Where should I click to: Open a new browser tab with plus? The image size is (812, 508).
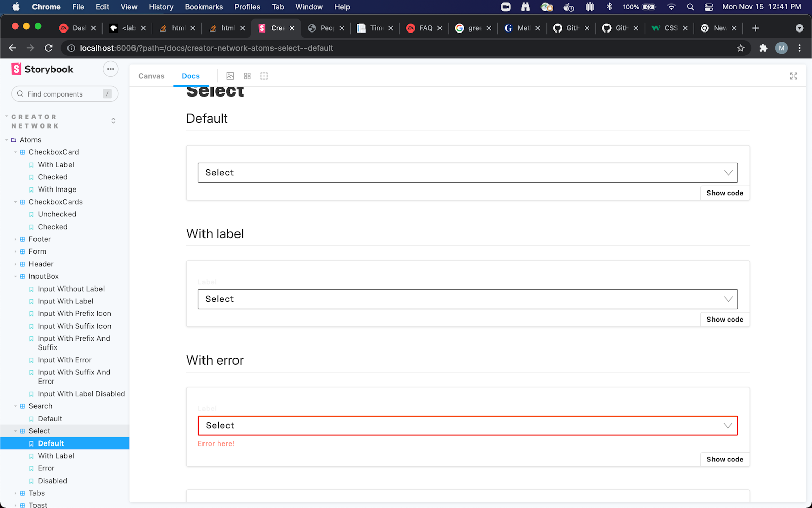click(x=756, y=28)
